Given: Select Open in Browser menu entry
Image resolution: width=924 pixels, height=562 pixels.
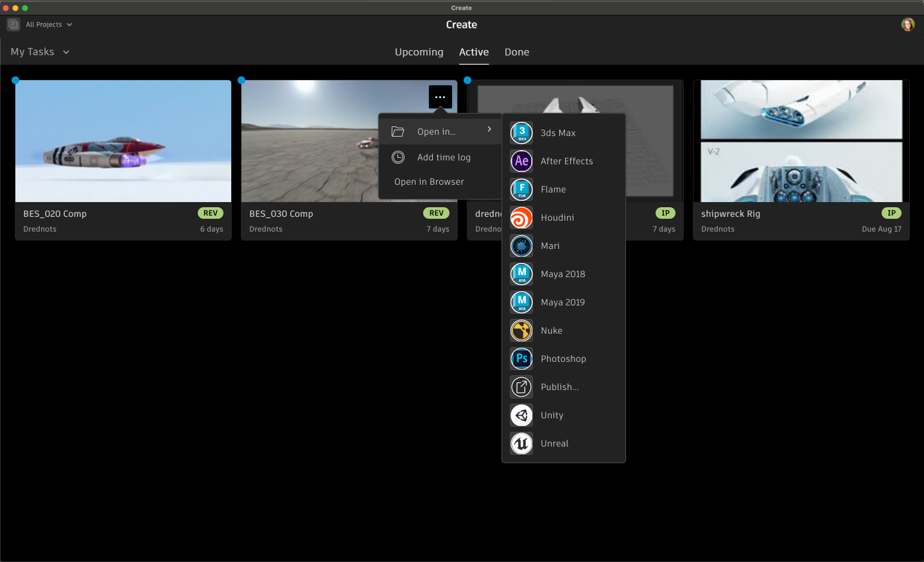Looking at the screenshot, I should pyautogui.click(x=440, y=182).
